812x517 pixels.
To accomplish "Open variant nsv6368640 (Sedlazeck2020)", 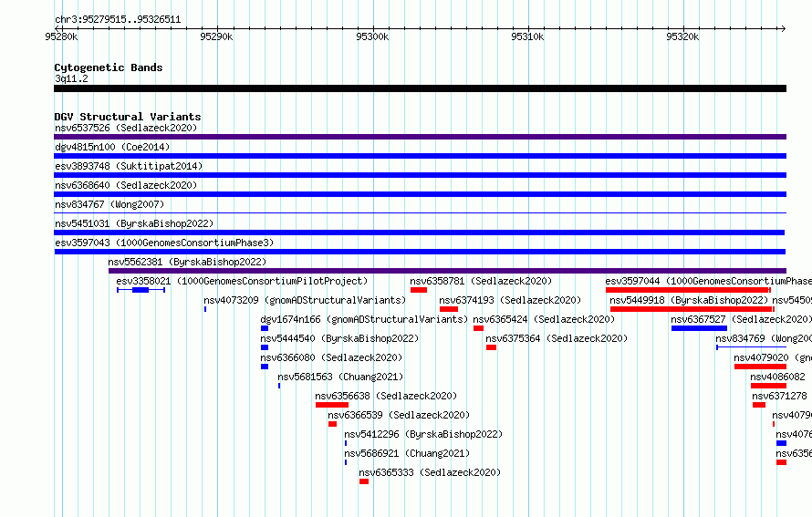I will coord(126,185).
